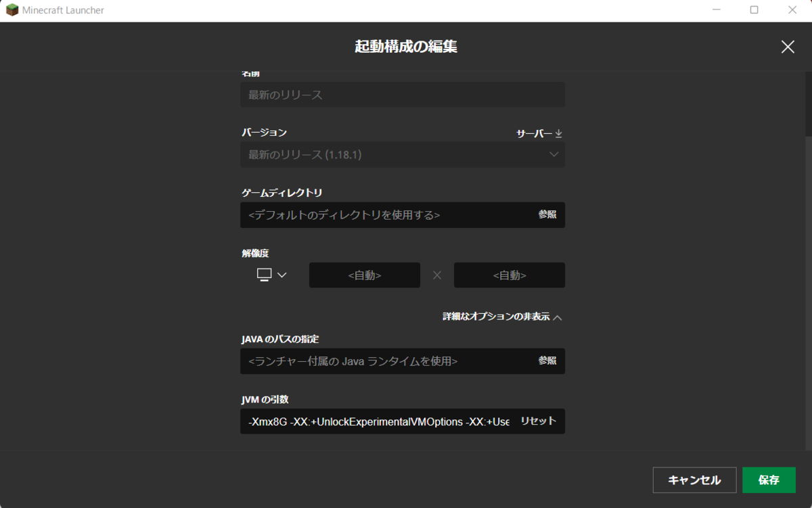The image size is (812, 508).
Task: Save the launch configuration with 保存
Action: coord(768,480)
